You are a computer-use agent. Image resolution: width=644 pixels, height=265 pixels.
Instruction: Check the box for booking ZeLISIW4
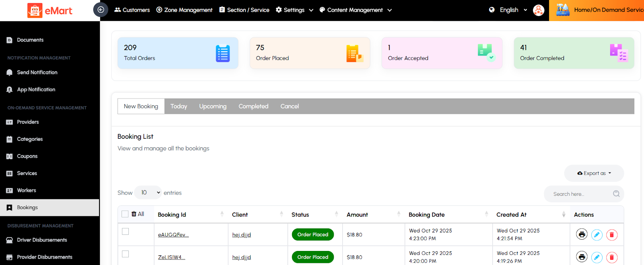(126, 254)
